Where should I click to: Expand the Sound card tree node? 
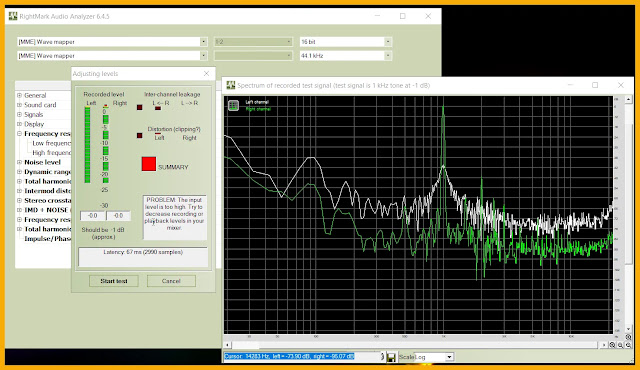tap(19, 105)
